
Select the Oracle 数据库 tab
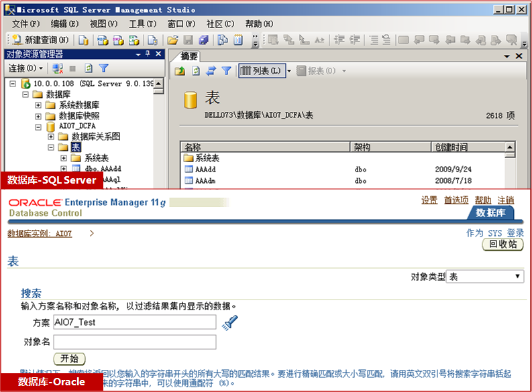(490, 213)
